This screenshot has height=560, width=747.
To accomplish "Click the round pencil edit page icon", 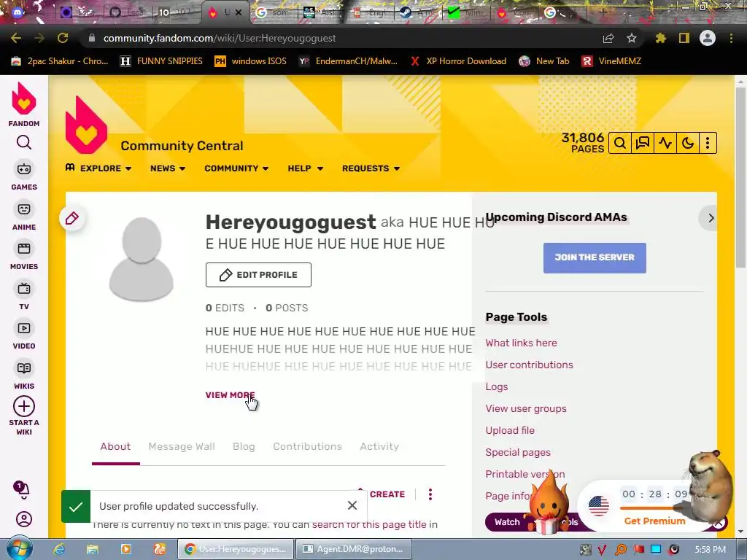I will 72,218.
